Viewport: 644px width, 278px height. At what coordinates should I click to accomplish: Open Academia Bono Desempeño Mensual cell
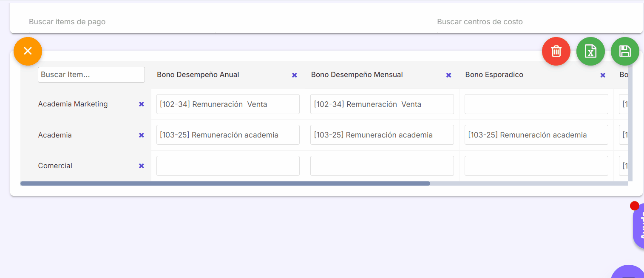(x=382, y=135)
